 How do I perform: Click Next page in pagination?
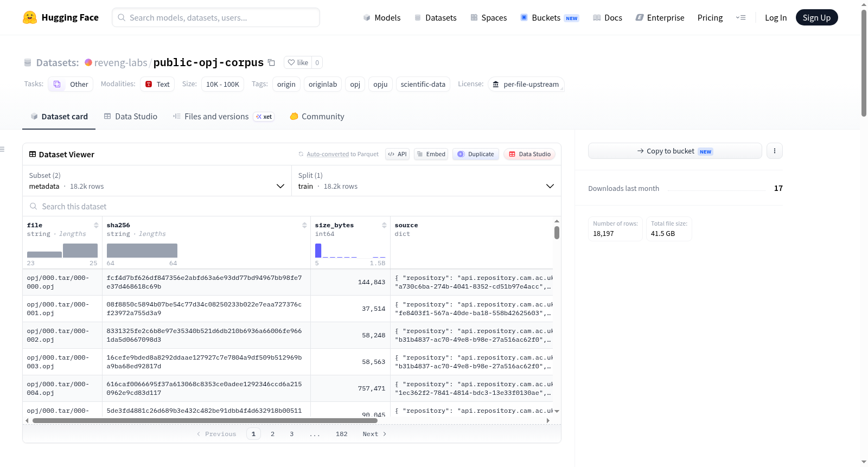[x=374, y=434]
